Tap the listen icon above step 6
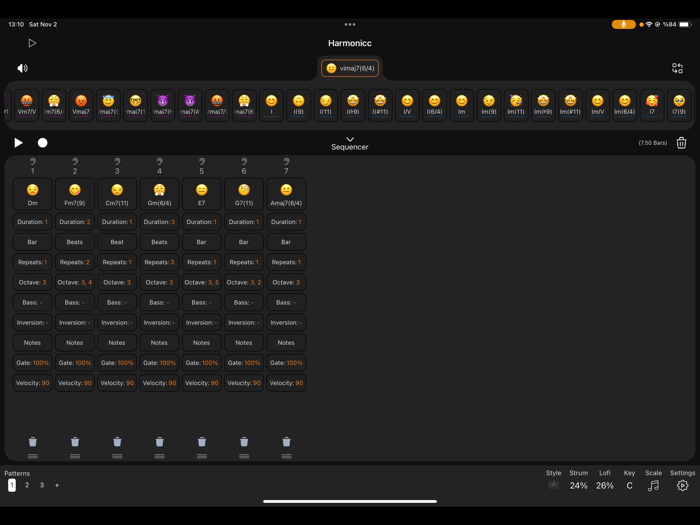 (244, 161)
